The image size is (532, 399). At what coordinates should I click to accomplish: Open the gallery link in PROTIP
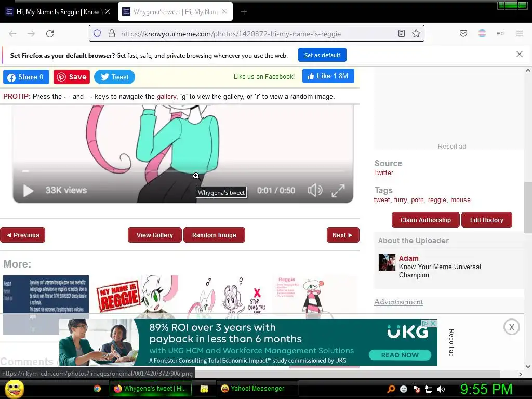tap(166, 96)
